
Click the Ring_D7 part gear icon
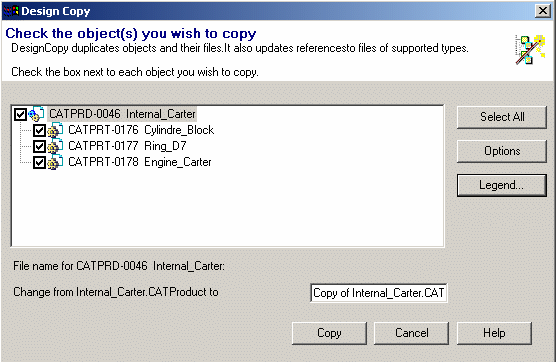click(55, 146)
